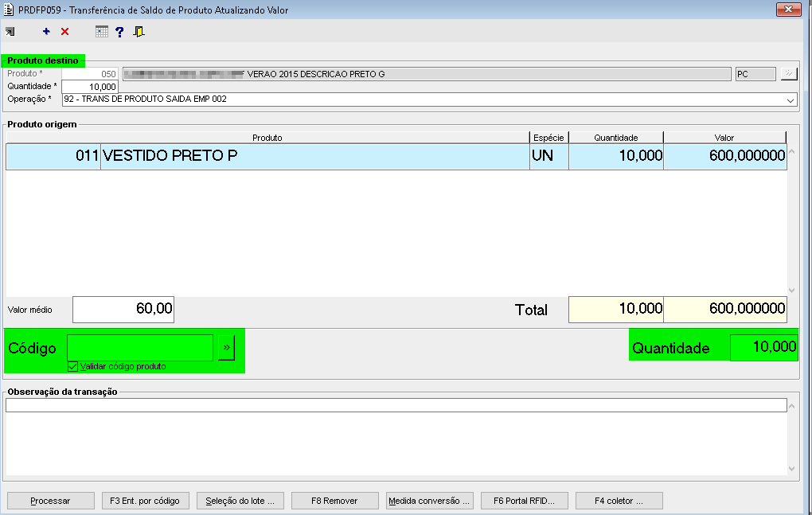Click the red X delete icon
This screenshot has height=515, width=812.
(64, 32)
